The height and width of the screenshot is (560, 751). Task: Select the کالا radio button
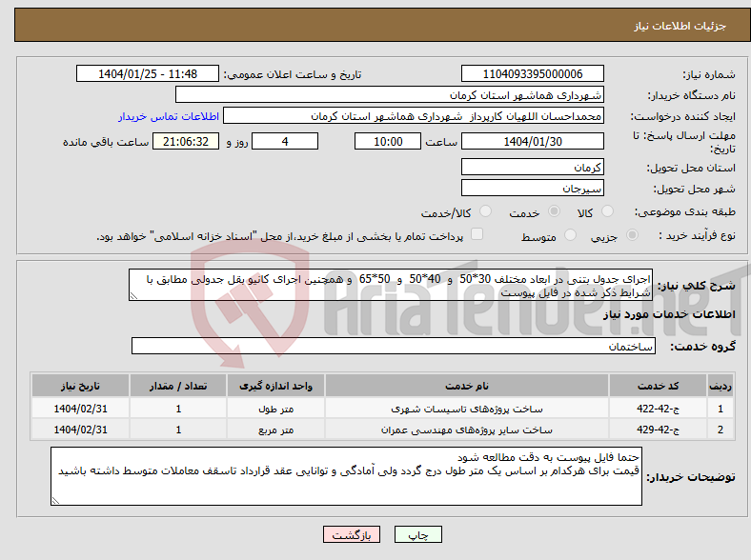(607, 211)
